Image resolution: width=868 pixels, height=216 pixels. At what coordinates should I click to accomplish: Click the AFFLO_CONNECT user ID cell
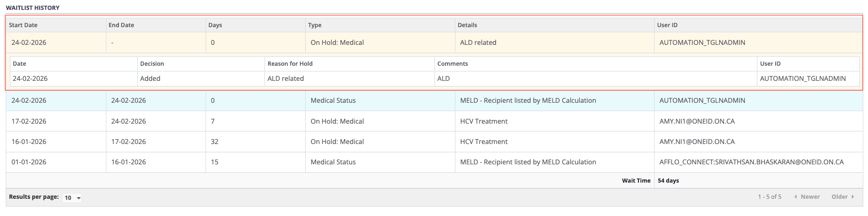click(x=751, y=162)
